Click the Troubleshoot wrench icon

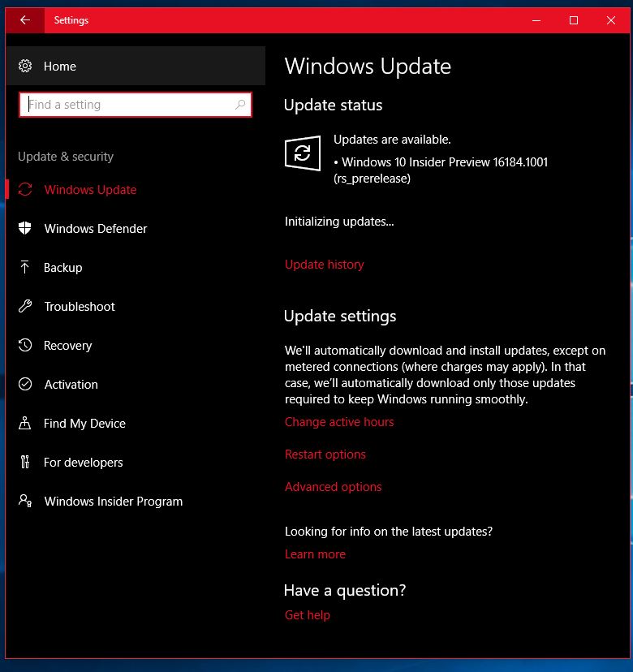pos(25,306)
